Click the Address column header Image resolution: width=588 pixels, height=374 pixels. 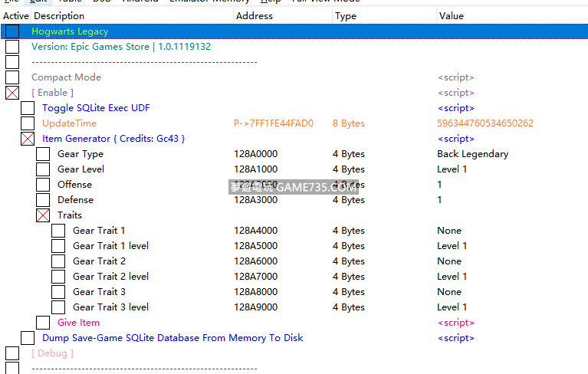point(255,16)
